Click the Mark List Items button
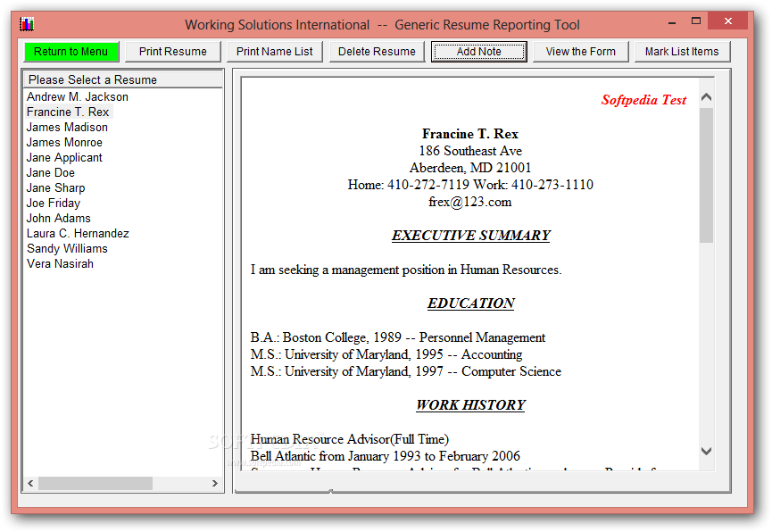772x532 pixels. click(682, 52)
